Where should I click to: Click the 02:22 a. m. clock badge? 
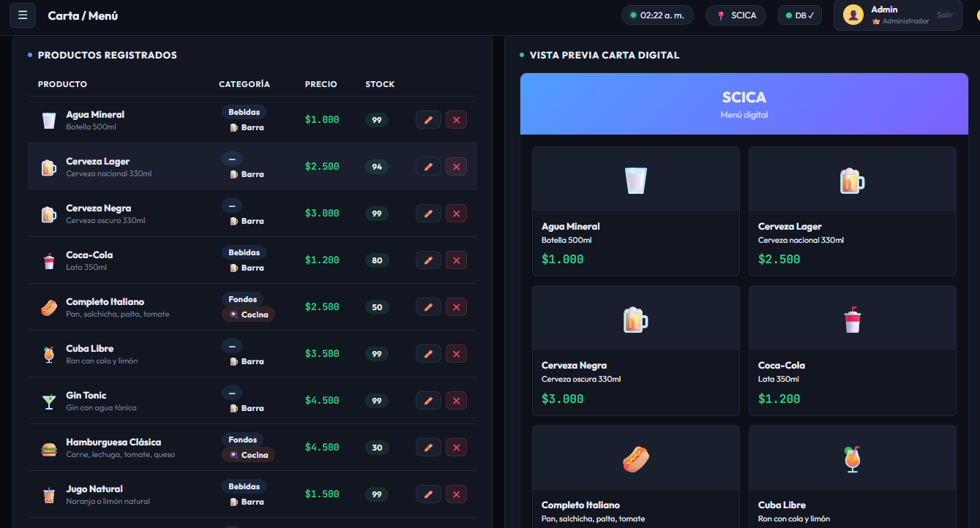point(657,15)
